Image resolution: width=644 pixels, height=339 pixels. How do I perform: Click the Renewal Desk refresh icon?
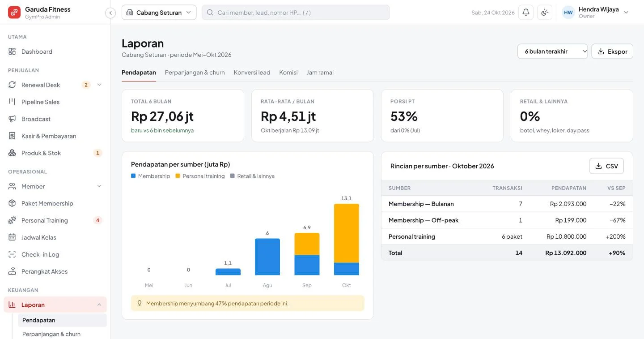coord(12,85)
